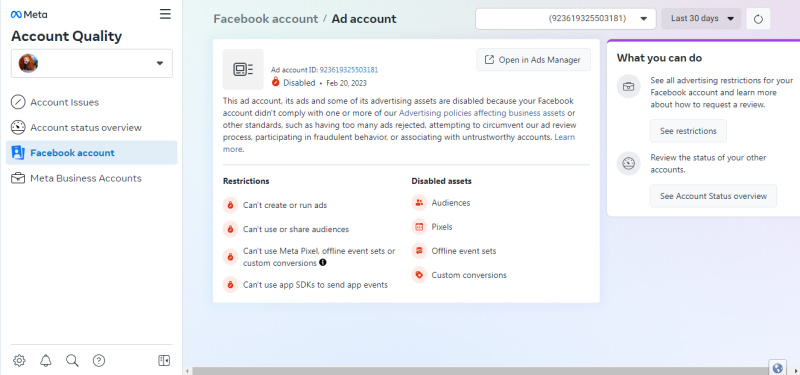Click the ad account ID 923619325503181 link
Viewport: 800px width, 375px height.
(349, 70)
